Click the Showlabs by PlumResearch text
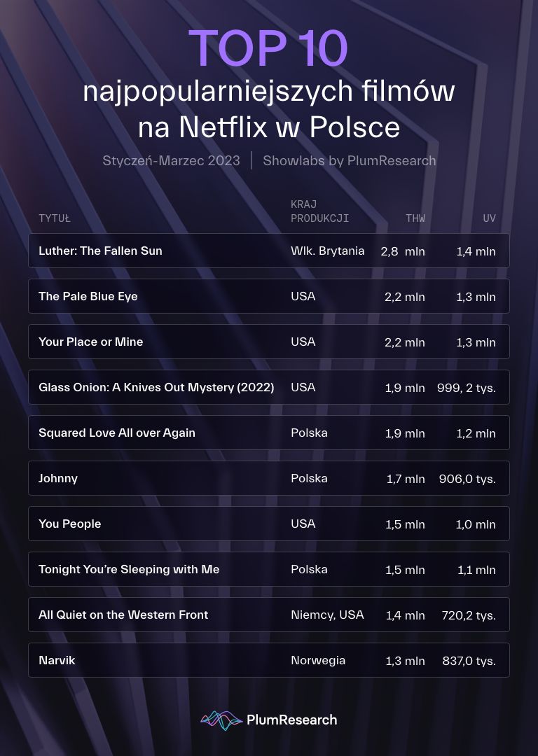 click(x=349, y=160)
